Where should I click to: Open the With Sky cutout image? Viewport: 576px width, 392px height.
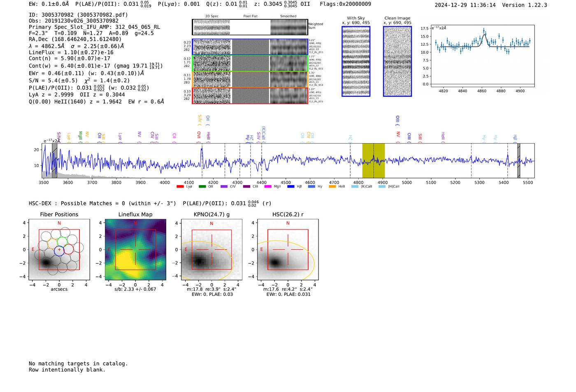point(356,61)
